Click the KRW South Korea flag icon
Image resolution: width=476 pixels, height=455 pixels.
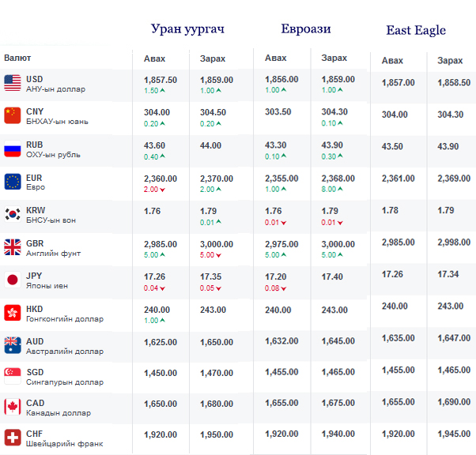point(13,214)
